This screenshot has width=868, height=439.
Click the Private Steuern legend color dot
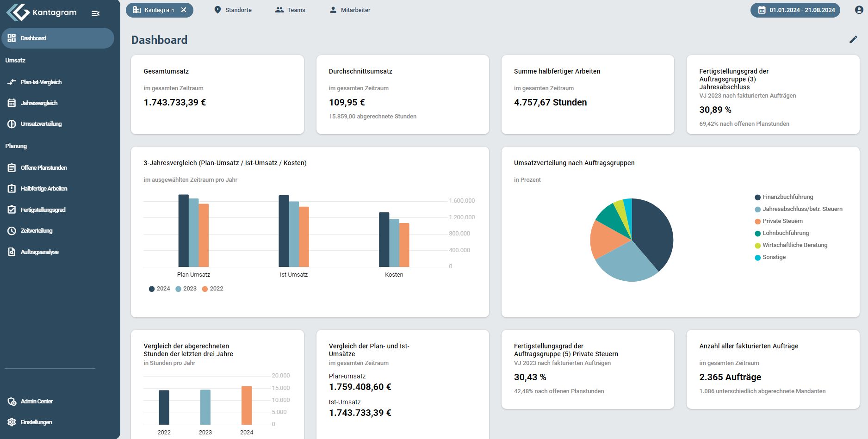coord(757,222)
